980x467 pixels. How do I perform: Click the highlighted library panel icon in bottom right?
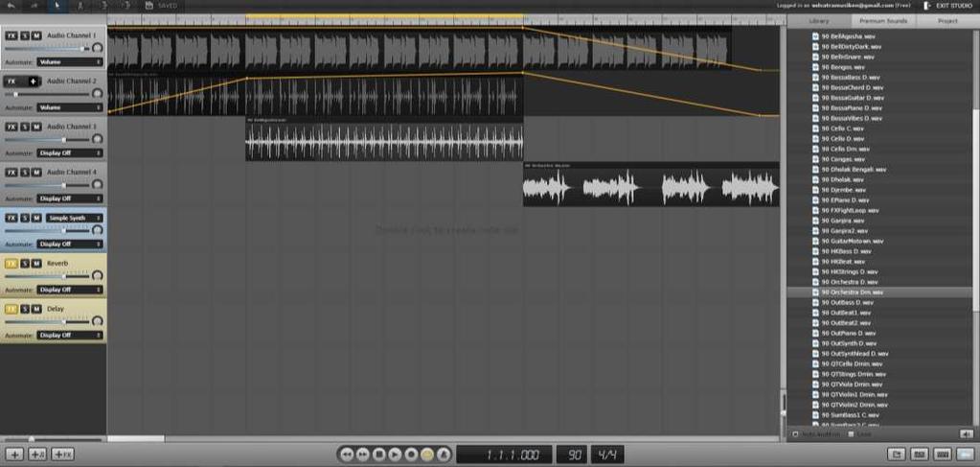(x=965, y=455)
